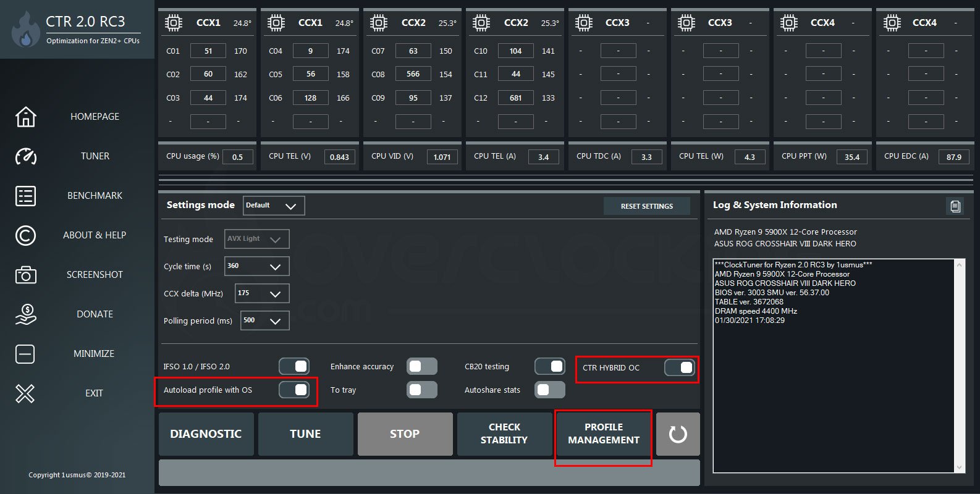Toggle Autoshare stats switch
Image resolution: width=980 pixels, height=494 pixels.
pyautogui.click(x=550, y=390)
